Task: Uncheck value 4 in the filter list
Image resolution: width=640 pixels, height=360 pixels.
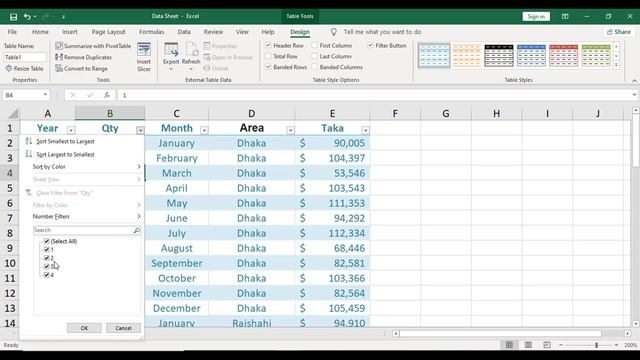Action: [47, 275]
